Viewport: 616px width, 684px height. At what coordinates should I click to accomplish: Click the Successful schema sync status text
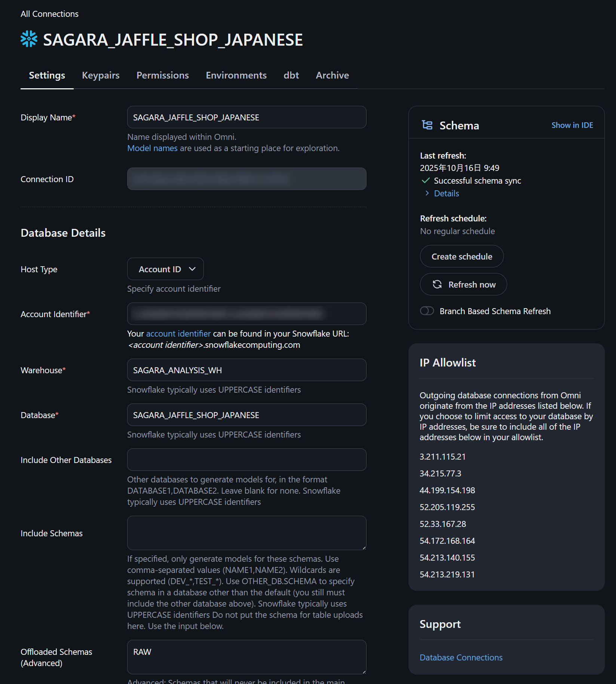point(477,181)
